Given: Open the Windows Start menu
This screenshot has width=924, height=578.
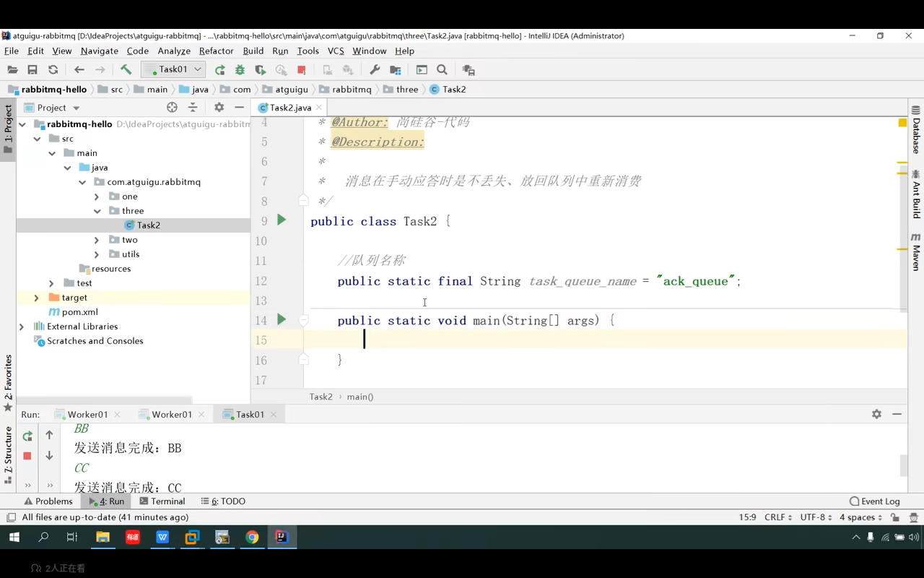Looking at the screenshot, I should tap(14, 537).
